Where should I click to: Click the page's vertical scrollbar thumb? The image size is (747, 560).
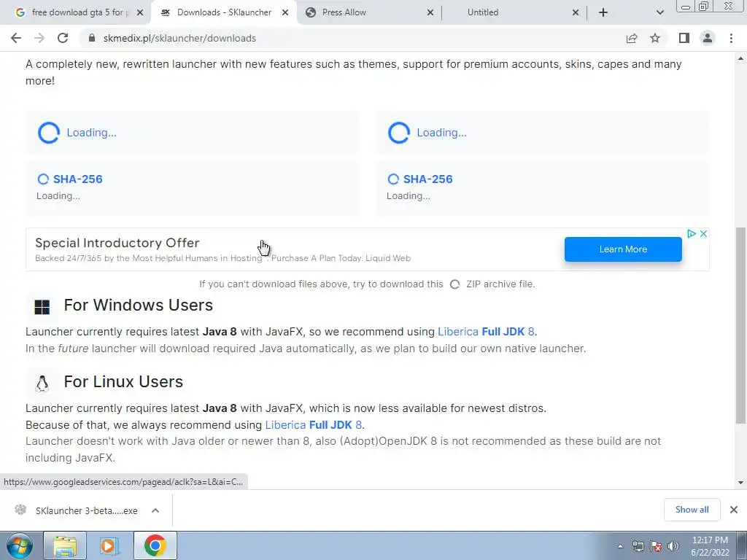pyautogui.click(x=740, y=325)
